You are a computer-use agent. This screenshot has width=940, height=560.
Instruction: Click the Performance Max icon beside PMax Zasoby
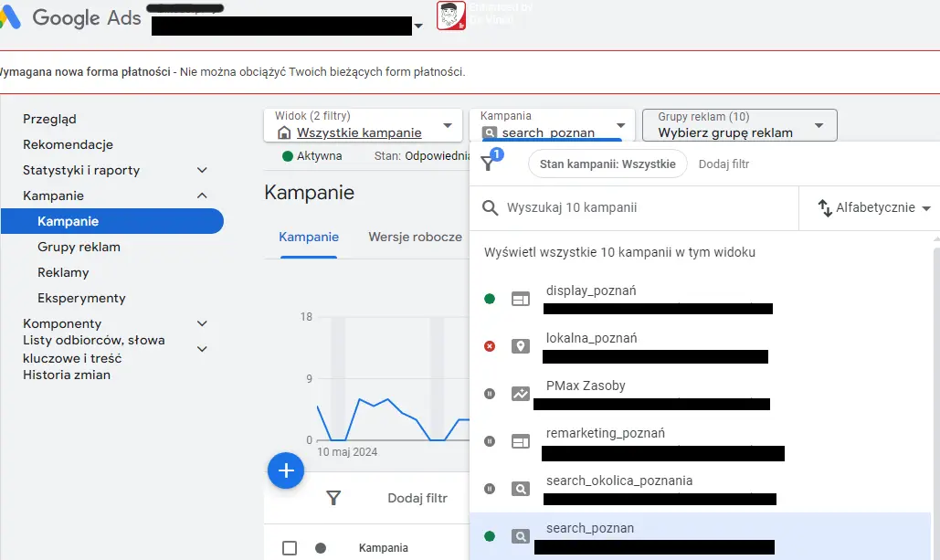(521, 394)
